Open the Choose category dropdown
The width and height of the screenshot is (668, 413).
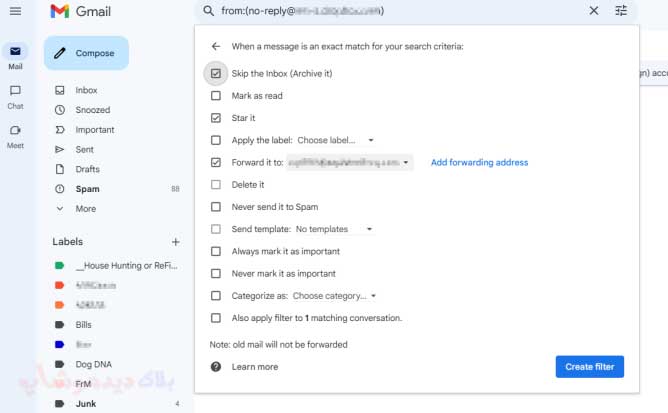tap(334, 296)
